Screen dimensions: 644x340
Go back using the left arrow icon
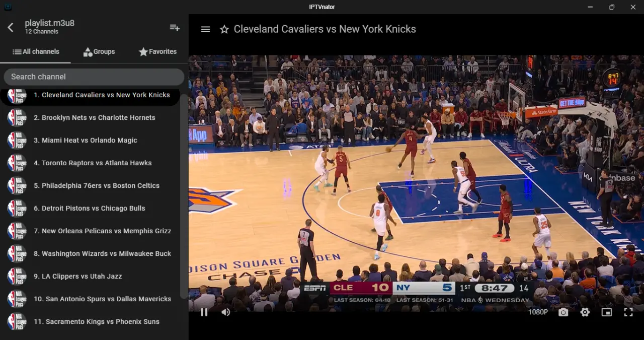pyautogui.click(x=11, y=28)
